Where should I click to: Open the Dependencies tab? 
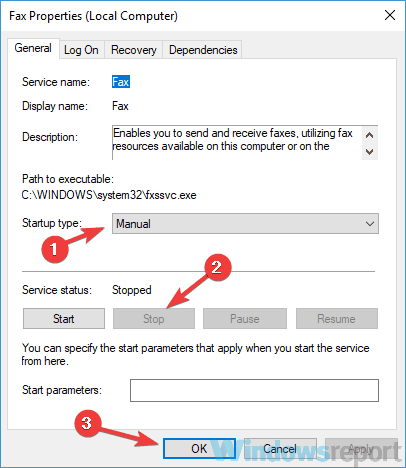[203, 50]
